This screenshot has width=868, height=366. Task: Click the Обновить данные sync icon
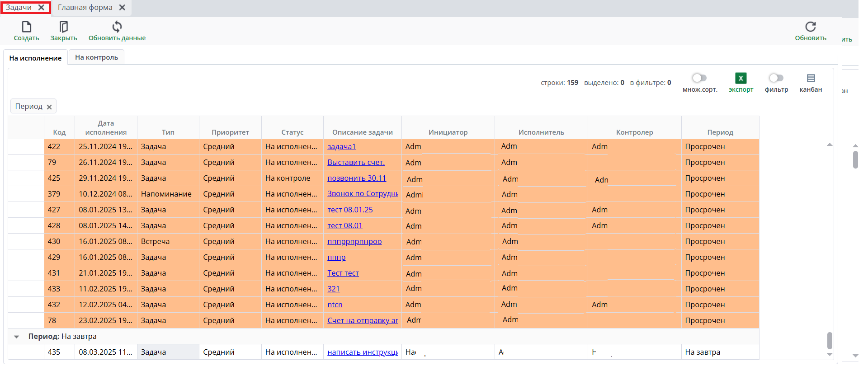(117, 27)
